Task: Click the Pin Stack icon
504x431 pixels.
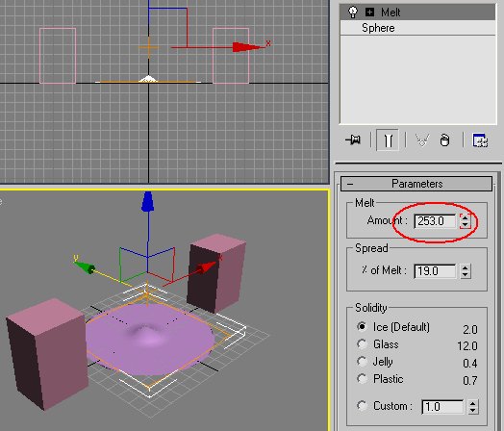Action: 353,139
